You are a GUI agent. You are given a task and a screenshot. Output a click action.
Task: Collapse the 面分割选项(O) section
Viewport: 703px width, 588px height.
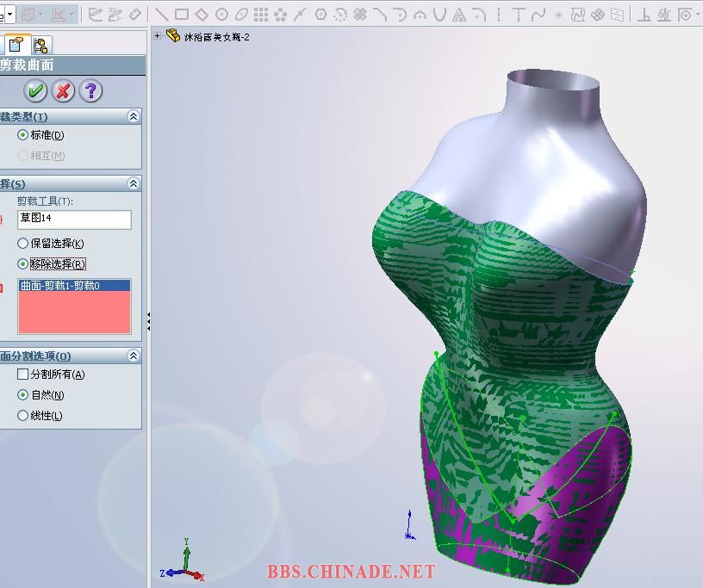(134, 356)
